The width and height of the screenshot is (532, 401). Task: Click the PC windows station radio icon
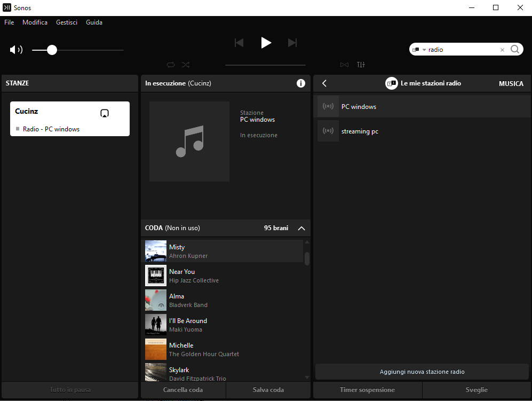coord(328,106)
